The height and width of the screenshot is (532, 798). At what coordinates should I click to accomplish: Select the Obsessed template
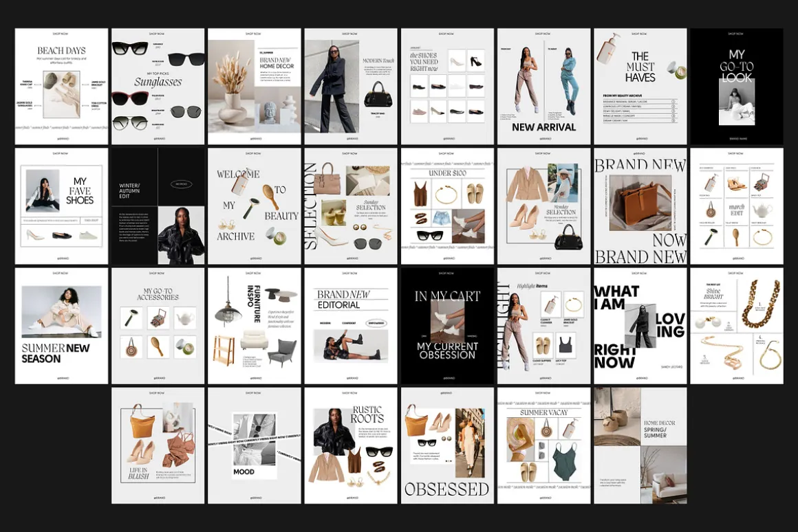(x=447, y=445)
